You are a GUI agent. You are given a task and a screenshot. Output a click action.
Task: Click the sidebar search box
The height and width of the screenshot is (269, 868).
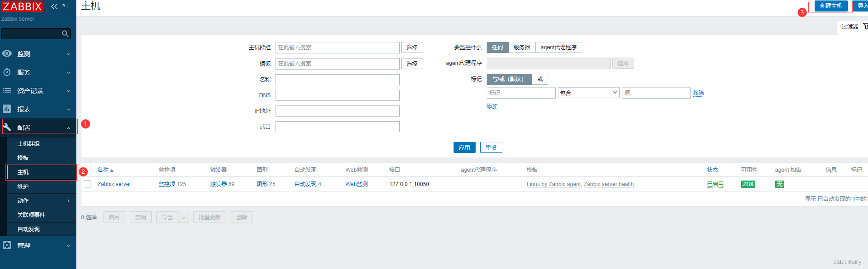click(x=36, y=34)
